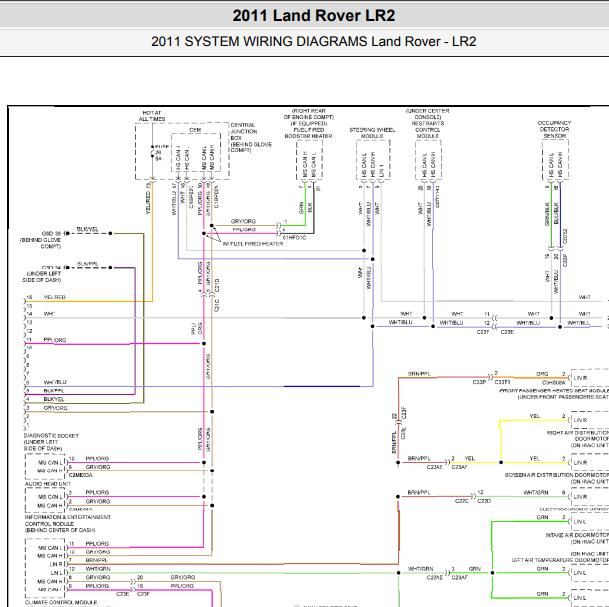Select the vertical "BLU/BLK" wire label
The image size is (609, 607).
pos(556,213)
